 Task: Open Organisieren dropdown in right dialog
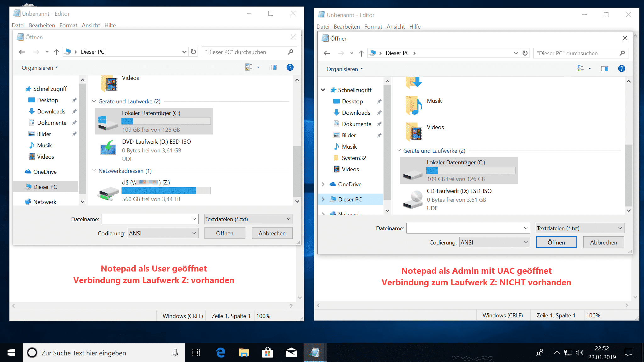pyautogui.click(x=344, y=69)
